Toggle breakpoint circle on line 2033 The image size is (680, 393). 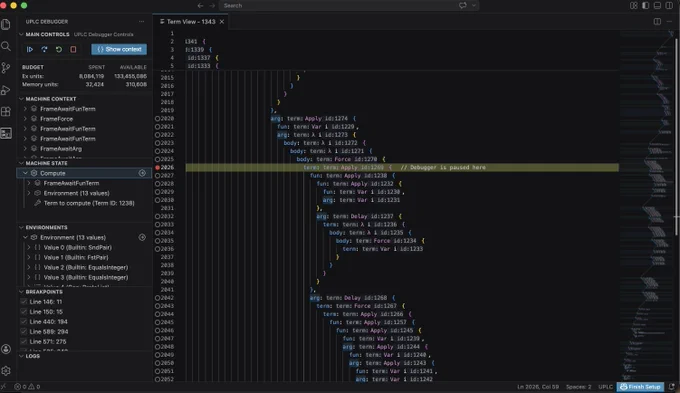157,224
